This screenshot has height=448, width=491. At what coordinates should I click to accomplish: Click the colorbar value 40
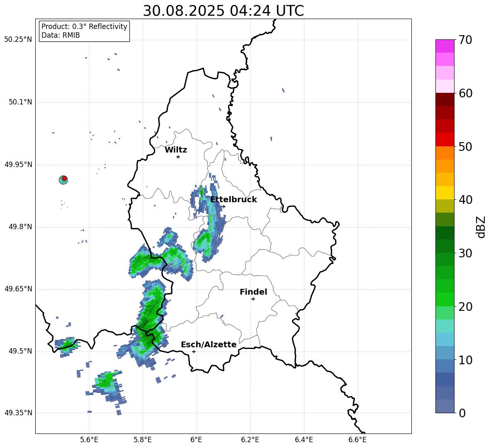(x=466, y=200)
